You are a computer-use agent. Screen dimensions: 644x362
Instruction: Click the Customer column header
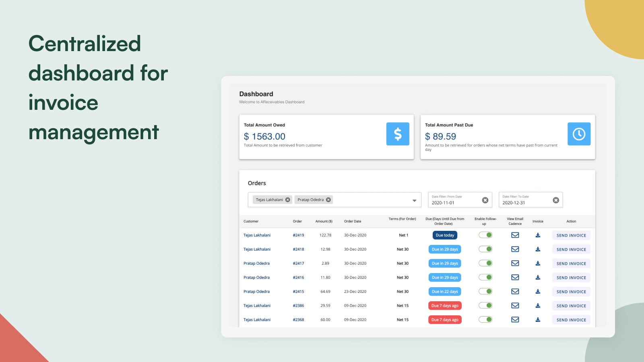pos(251,221)
